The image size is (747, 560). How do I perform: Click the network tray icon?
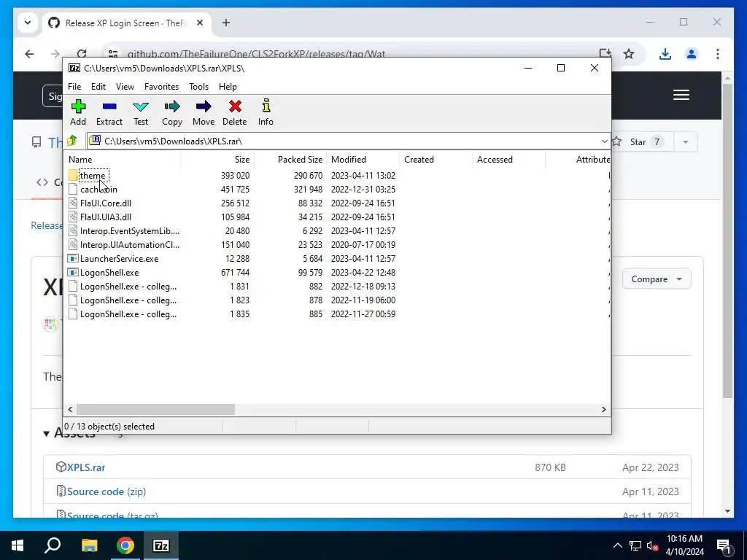click(x=635, y=545)
